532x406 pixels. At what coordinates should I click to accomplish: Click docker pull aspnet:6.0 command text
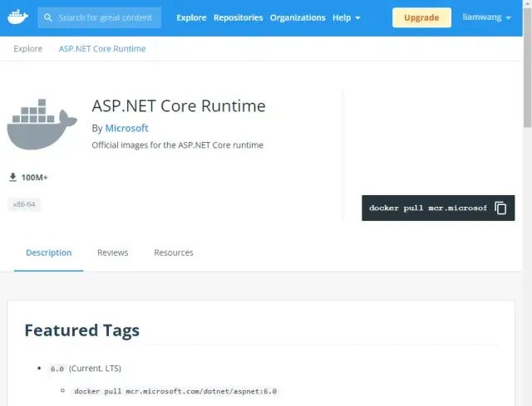click(x=175, y=391)
